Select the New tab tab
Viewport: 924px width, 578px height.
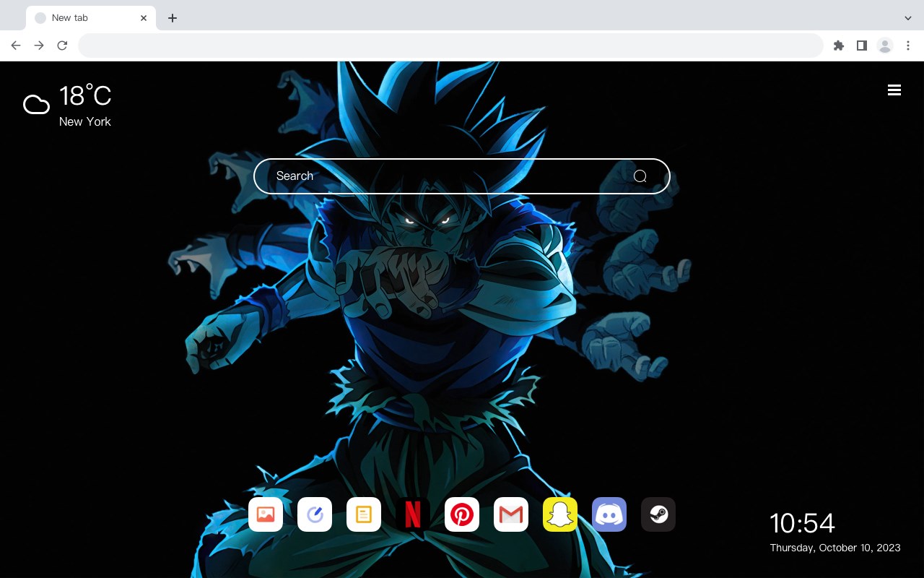(91, 18)
